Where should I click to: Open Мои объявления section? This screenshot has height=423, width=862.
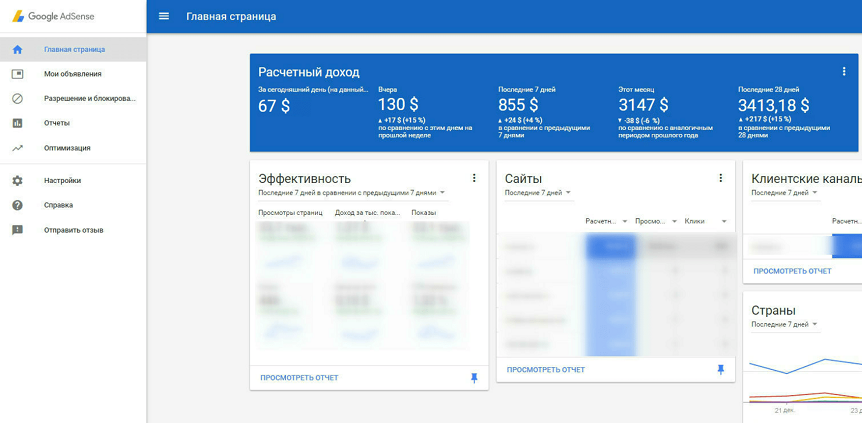pos(73,74)
